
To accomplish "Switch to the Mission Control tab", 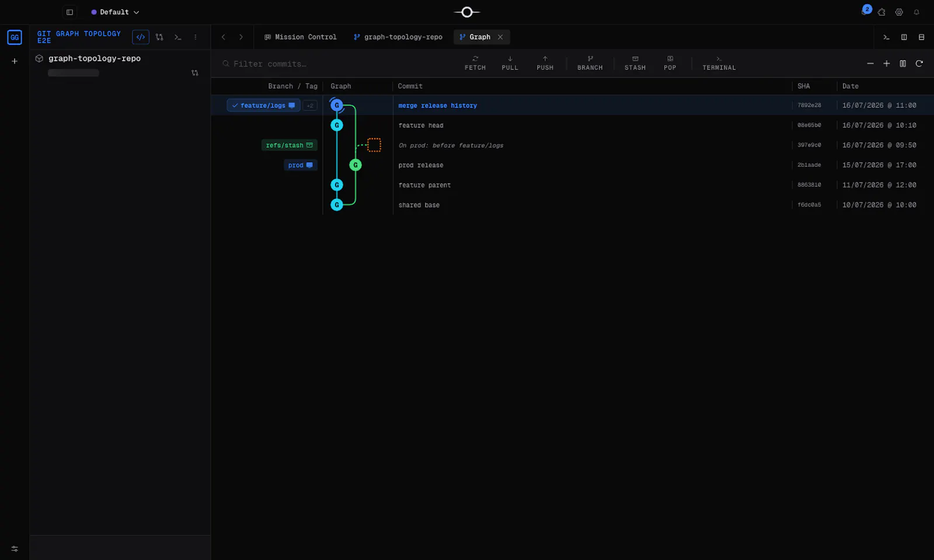I will [300, 37].
